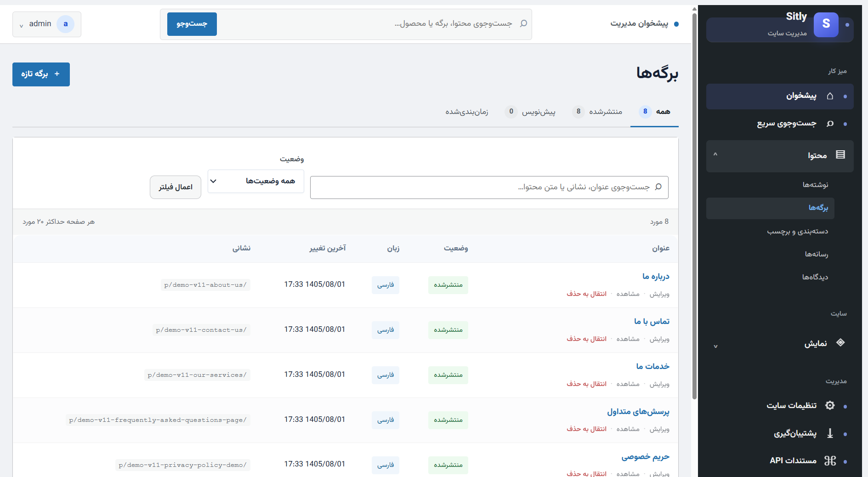The height and width of the screenshot is (477, 868).
Task: Open the admin user menu
Action: coord(47,24)
